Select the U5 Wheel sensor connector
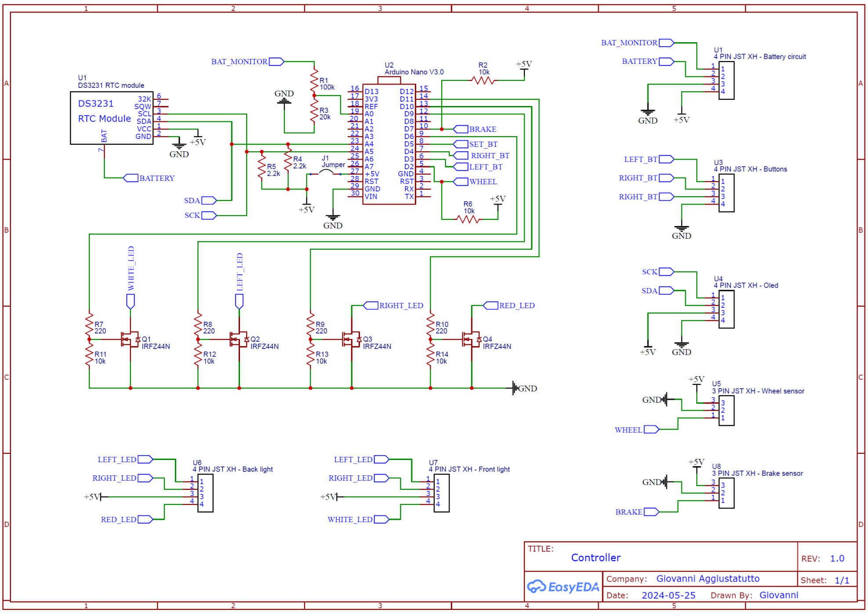 tap(726, 410)
